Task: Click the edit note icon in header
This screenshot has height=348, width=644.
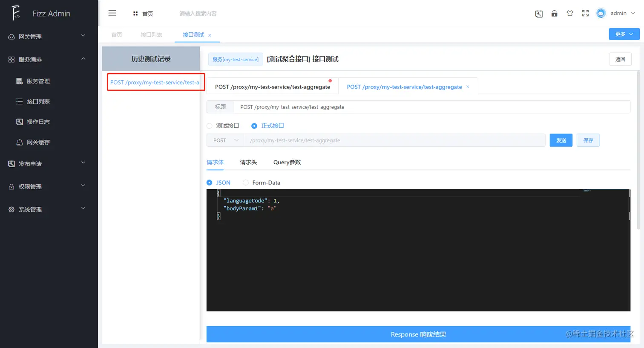Action: [x=539, y=14]
